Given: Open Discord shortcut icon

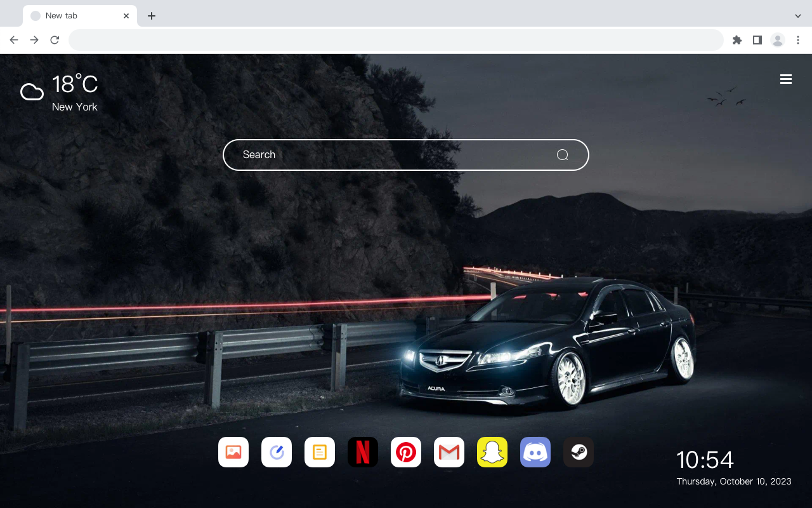Looking at the screenshot, I should tap(535, 452).
